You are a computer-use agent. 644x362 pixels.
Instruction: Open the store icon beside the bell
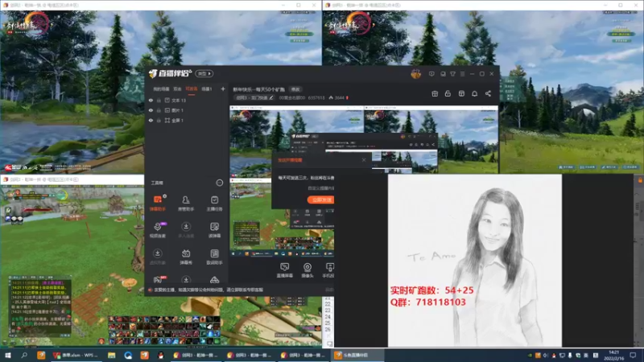point(461,93)
